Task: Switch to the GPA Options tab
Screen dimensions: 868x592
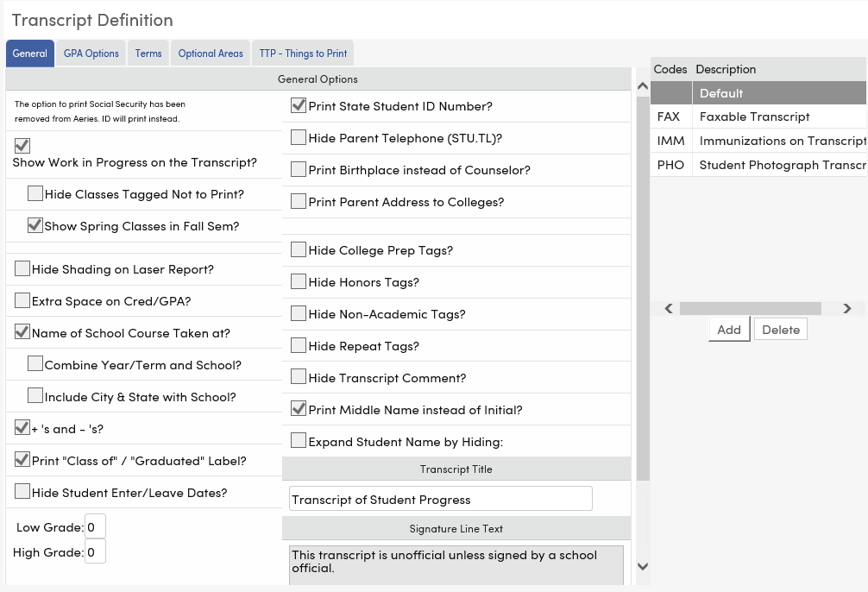Action: pos(91,53)
